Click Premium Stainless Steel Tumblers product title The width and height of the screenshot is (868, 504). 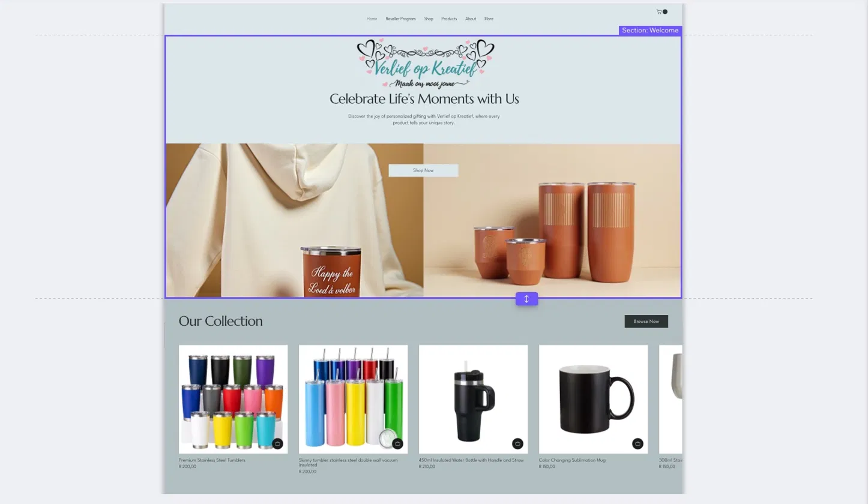tap(212, 460)
